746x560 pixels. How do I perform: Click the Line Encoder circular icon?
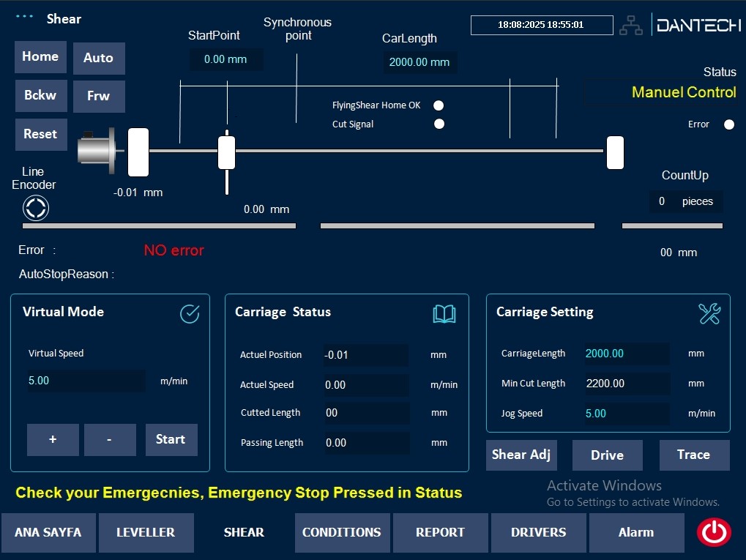[x=35, y=208]
